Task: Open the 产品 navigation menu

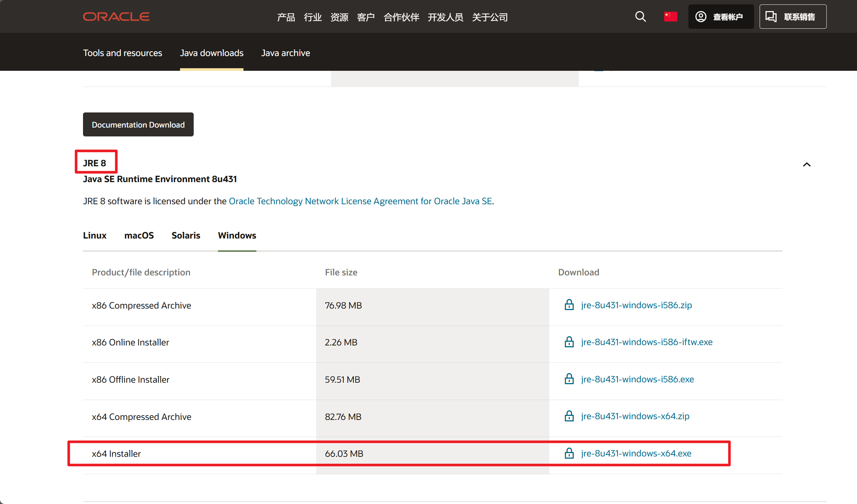Action: click(286, 17)
